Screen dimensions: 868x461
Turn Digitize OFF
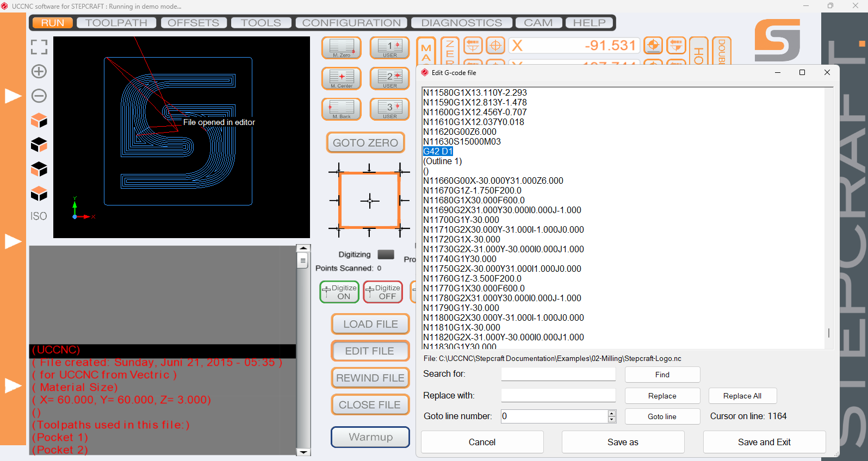pyautogui.click(x=383, y=292)
